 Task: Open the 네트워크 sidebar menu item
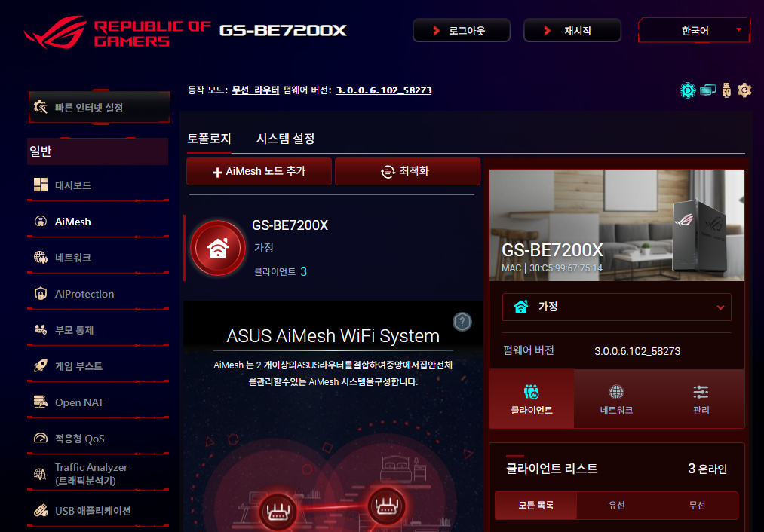point(98,258)
